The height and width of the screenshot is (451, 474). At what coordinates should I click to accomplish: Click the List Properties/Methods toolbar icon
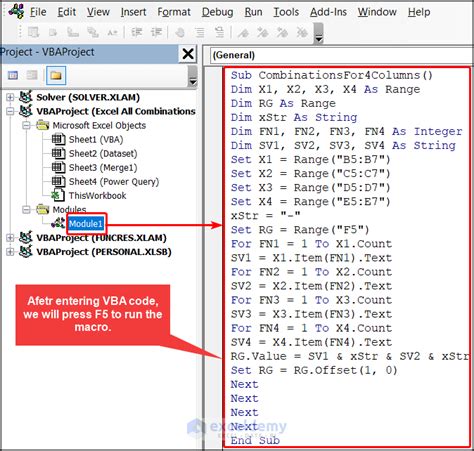click(x=33, y=32)
